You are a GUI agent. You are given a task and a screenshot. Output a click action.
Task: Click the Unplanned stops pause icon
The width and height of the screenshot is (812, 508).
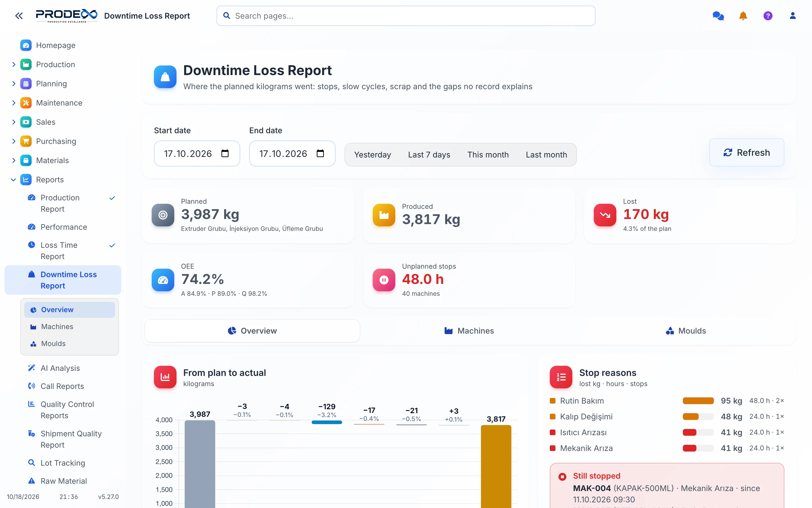pyautogui.click(x=384, y=280)
